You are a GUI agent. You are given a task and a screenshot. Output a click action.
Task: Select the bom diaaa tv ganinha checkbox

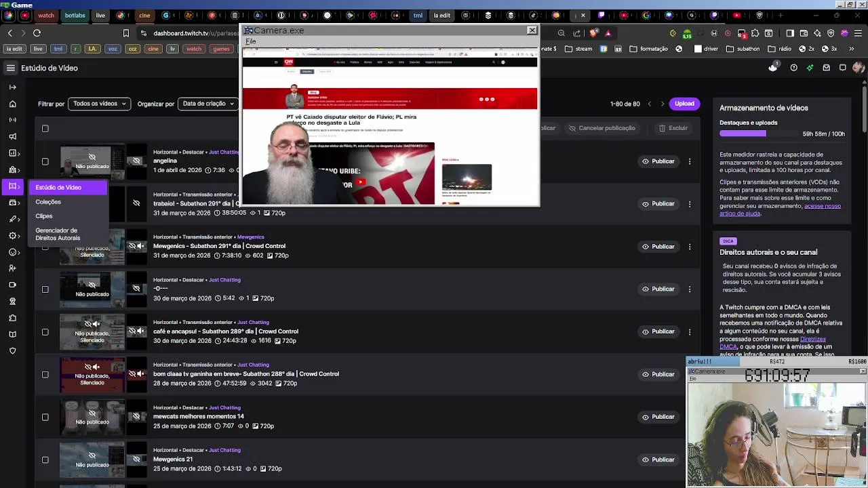coord(45,374)
